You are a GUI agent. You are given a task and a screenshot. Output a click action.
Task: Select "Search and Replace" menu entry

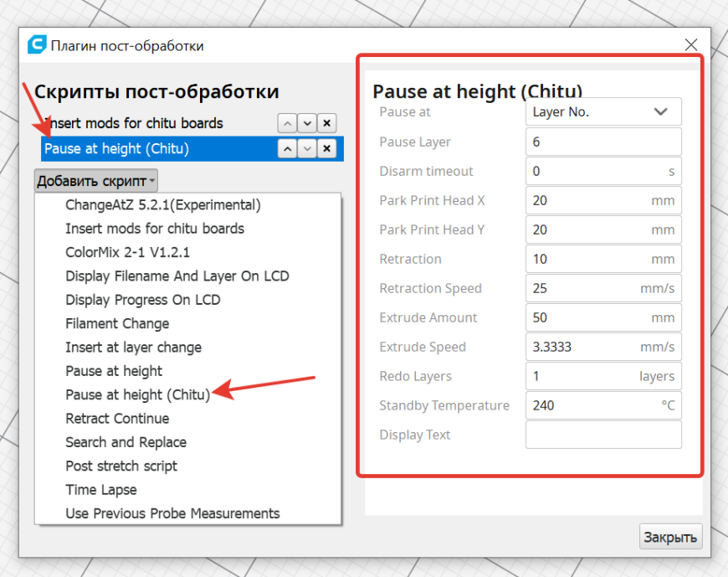126,442
